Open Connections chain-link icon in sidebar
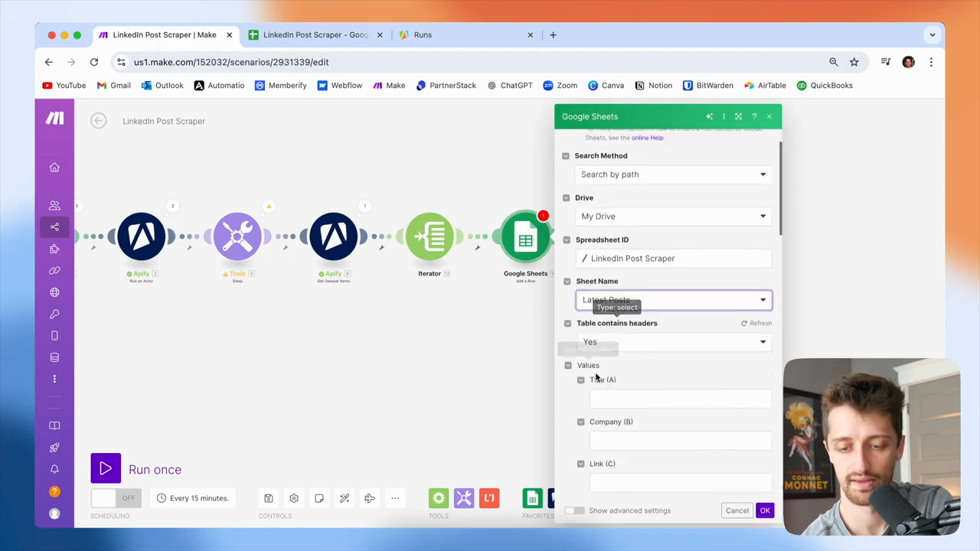The height and width of the screenshot is (551, 980). 54,270
